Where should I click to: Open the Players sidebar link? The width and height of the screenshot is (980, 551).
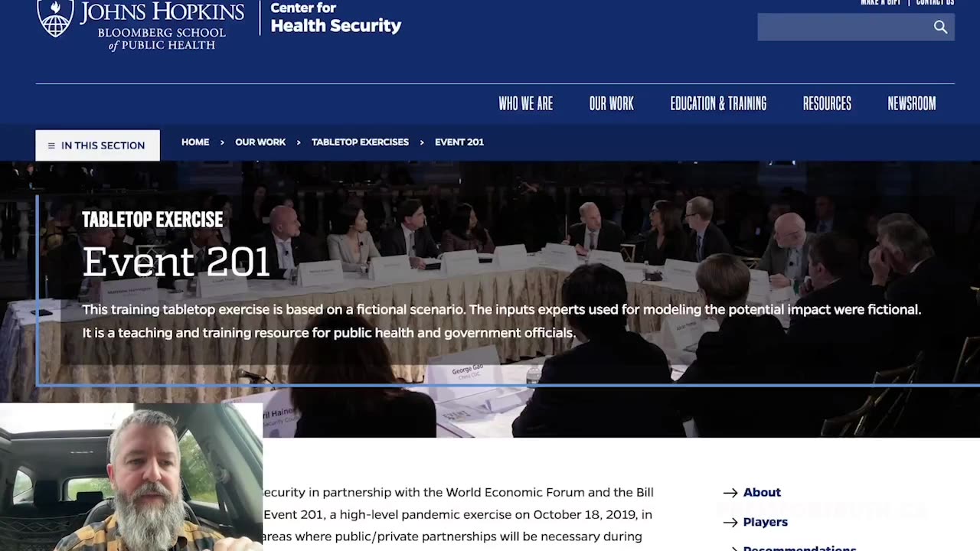coord(765,523)
